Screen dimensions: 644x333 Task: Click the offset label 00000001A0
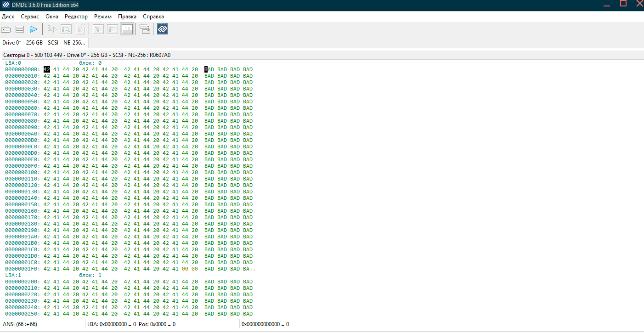(23, 237)
